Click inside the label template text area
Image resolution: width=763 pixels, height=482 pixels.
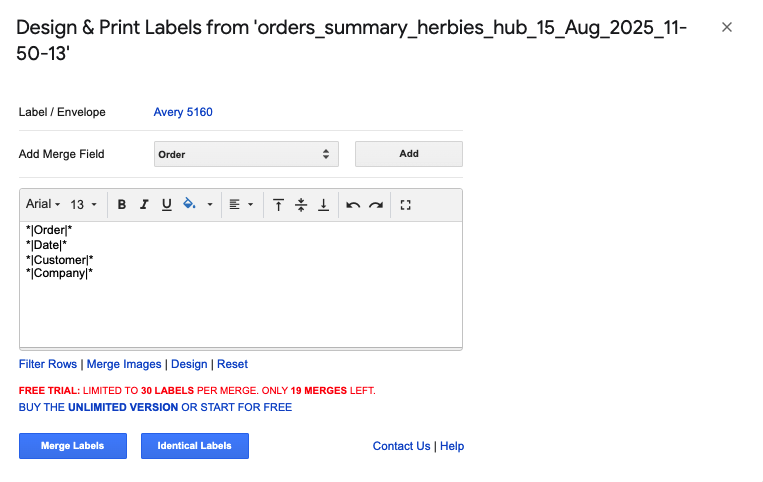pos(241,285)
